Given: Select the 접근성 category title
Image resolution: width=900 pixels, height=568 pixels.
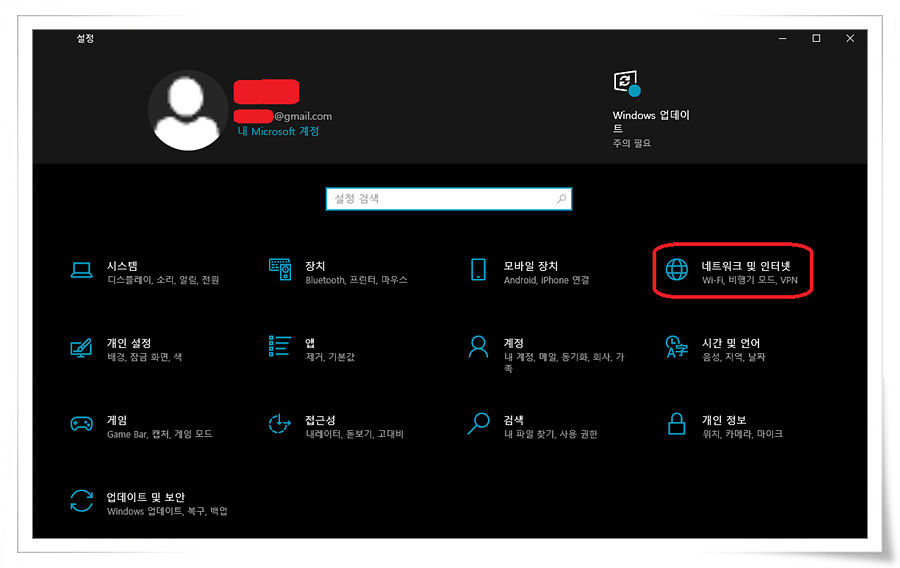Looking at the screenshot, I should (x=320, y=421).
